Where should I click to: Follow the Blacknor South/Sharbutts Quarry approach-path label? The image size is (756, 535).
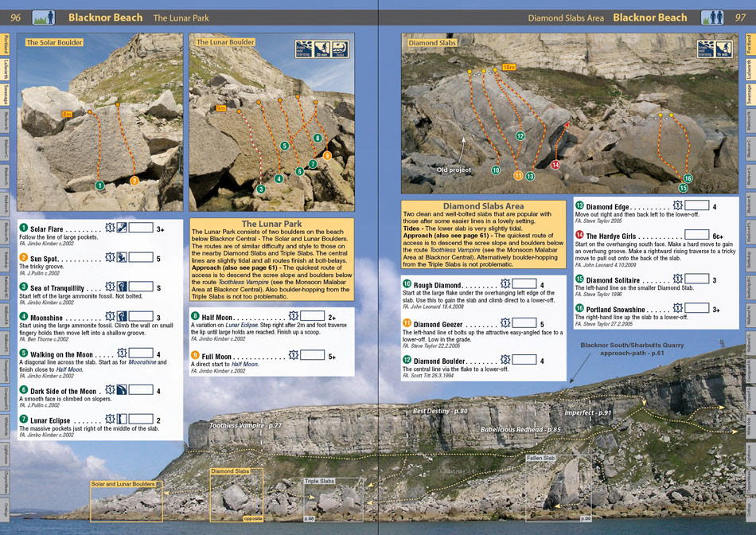pos(632,349)
